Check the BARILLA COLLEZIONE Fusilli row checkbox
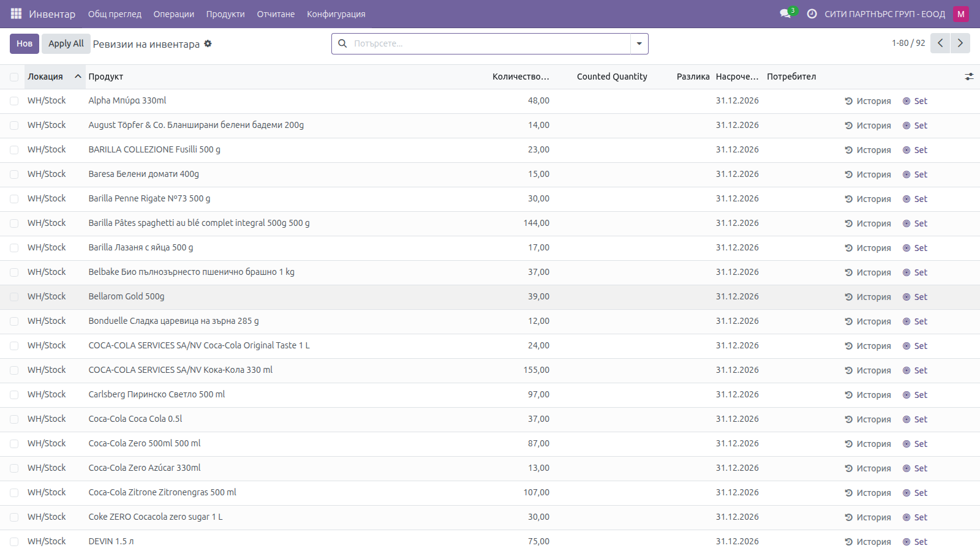 (14, 150)
